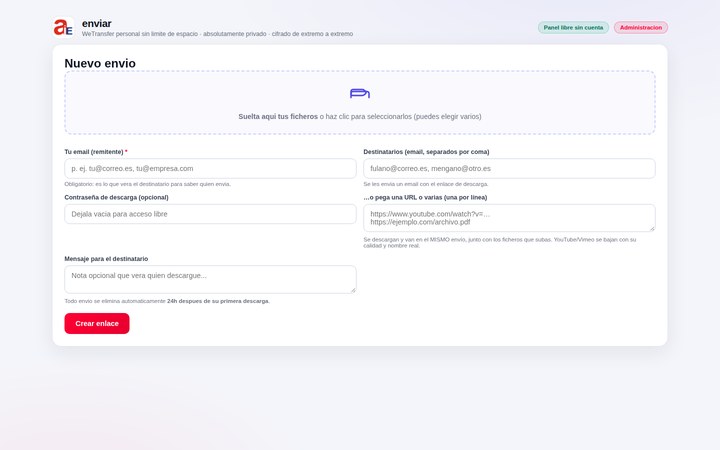Click the 'Mensaje para el destinatario' textarea
This screenshot has width=720, height=450.
pyautogui.click(x=210, y=279)
